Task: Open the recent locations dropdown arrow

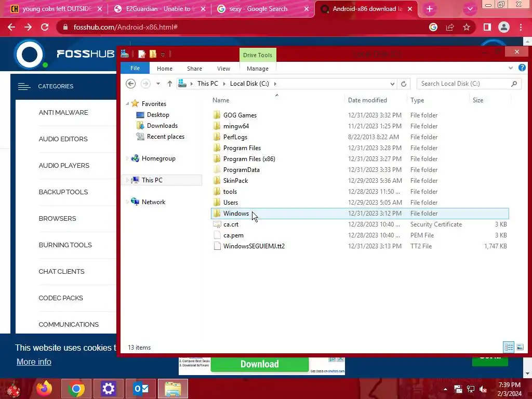Action: pyautogui.click(x=158, y=84)
